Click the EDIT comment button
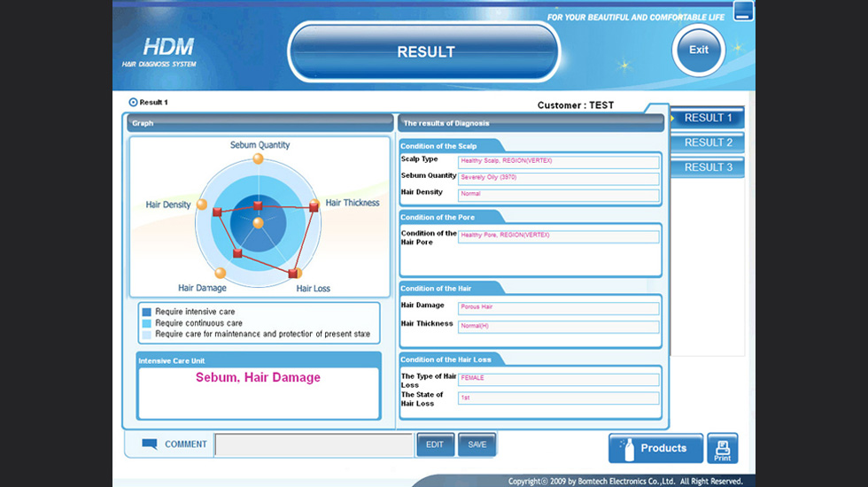 click(x=435, y=444)
